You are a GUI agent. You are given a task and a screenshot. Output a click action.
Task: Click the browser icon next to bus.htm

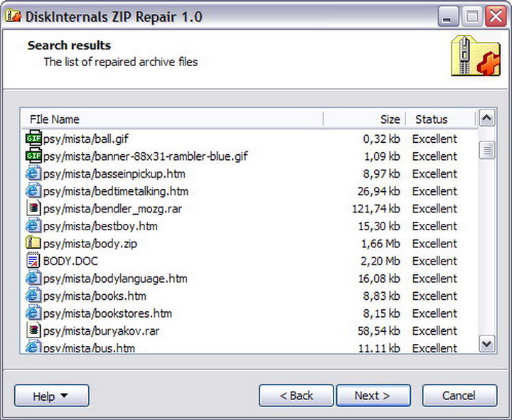33,347
